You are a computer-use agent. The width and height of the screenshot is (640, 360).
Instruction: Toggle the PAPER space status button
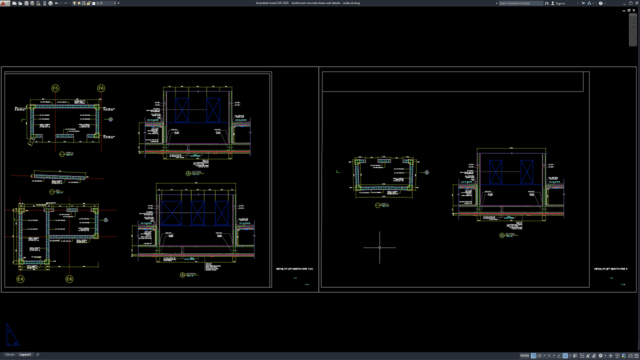click(524, 356)
